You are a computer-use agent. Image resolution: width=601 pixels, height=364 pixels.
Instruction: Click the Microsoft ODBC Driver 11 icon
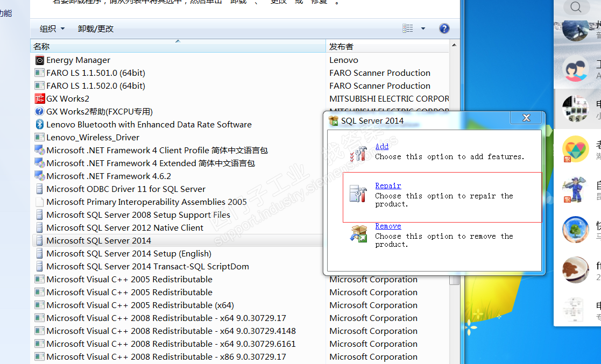click(39, 189)
